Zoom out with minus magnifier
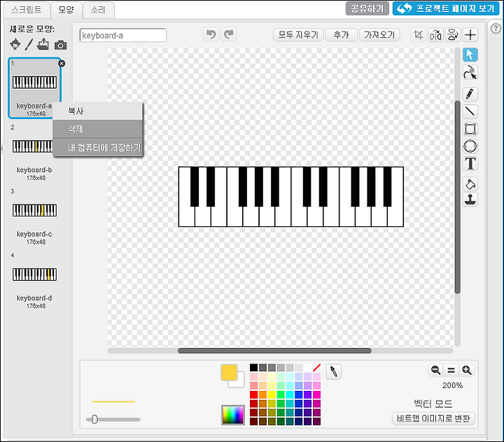Image resolution: width=504 pixels, height=442 pixels. (435, 371)
